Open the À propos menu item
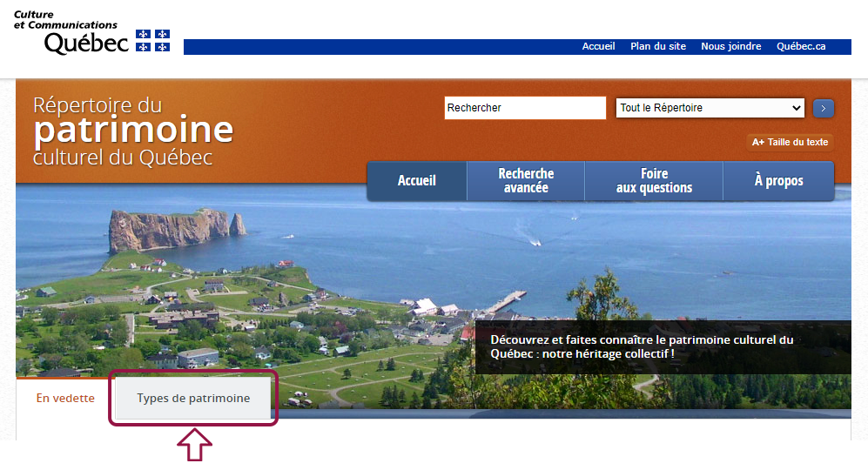 click(778, 181)
